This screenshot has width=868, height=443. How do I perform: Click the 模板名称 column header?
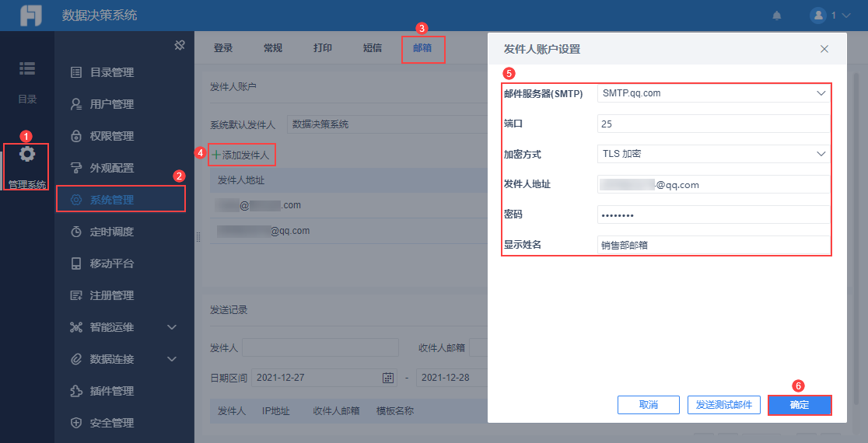coord(394,410)
